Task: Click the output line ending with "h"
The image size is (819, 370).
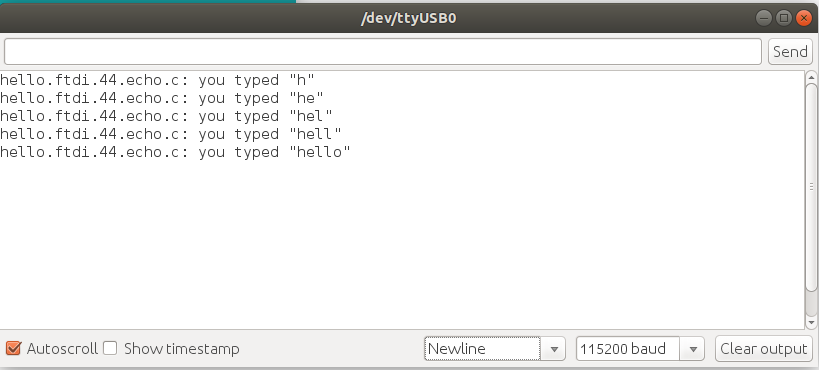Action: (x=157, y=80)
